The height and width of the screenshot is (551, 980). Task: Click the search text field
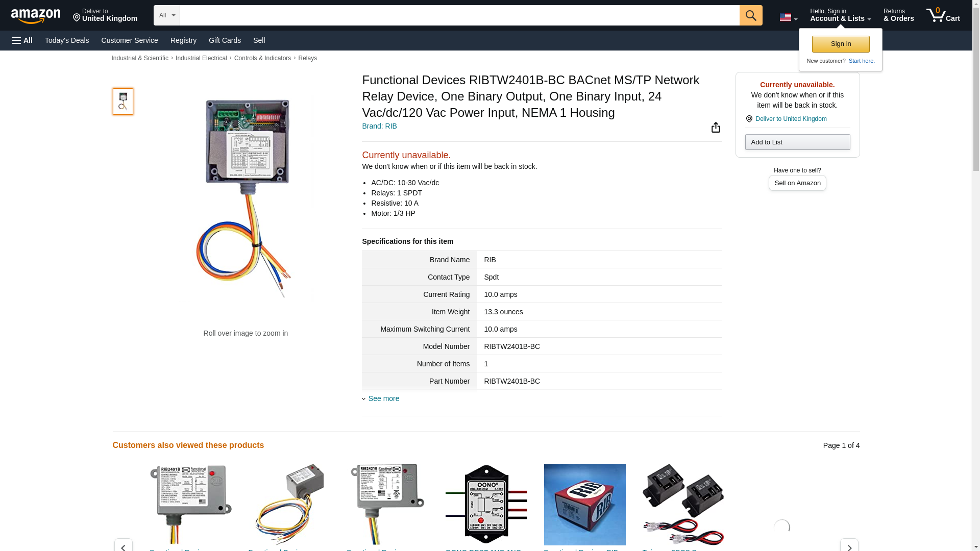(x=459, y=15)
